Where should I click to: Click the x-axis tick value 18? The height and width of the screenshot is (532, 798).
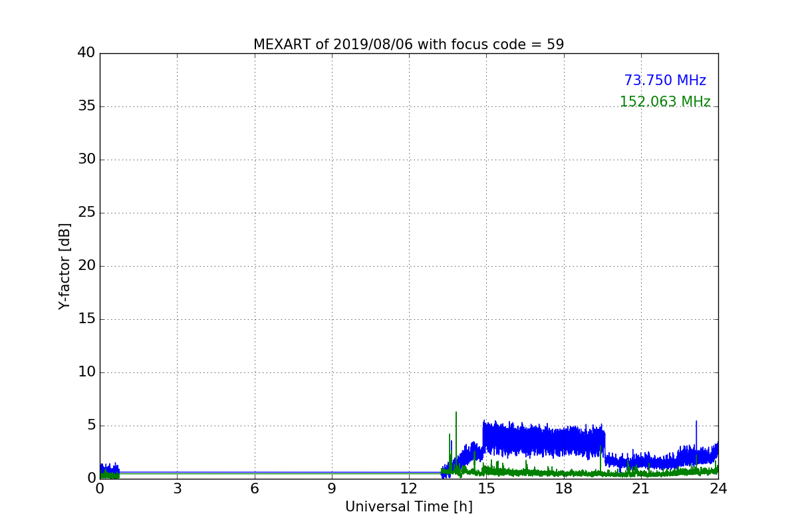coord(563,489)
